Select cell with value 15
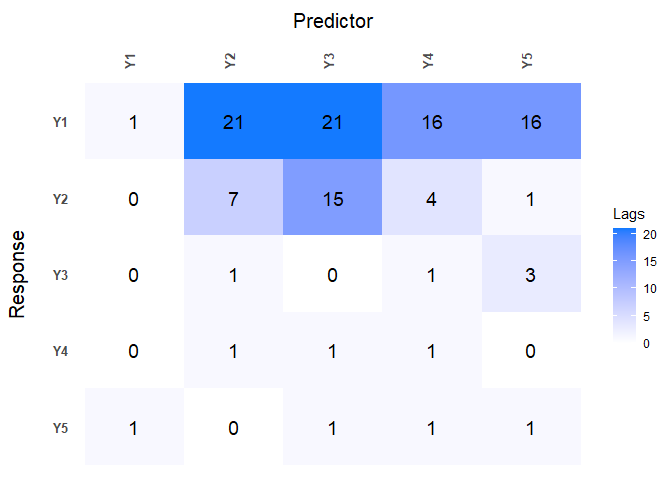The width and height of the screenshot is (672, 480). [332, 198]
